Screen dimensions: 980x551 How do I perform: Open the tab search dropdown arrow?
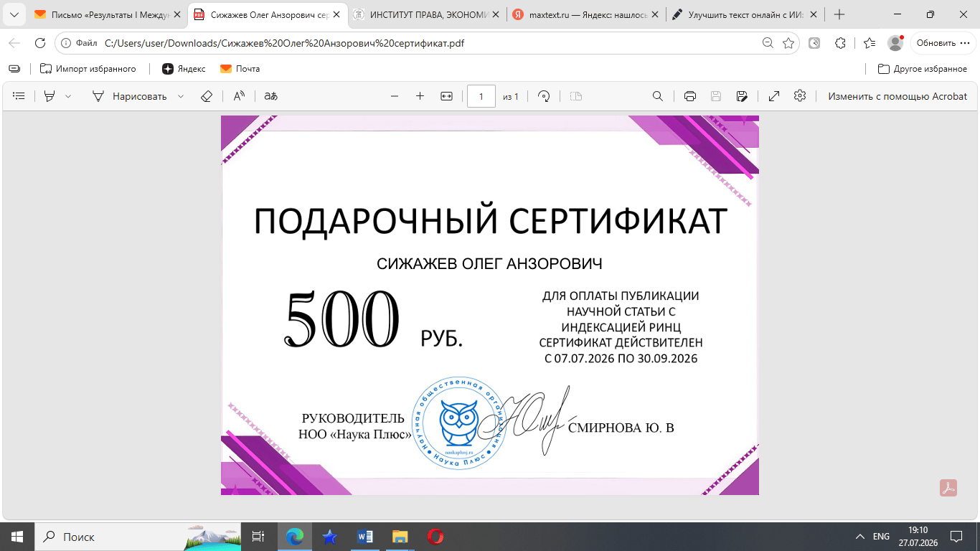(14, 14)
